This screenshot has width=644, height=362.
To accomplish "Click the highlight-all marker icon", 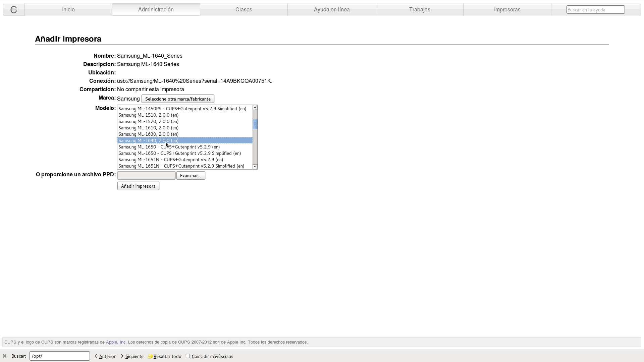I will (150, 356).
